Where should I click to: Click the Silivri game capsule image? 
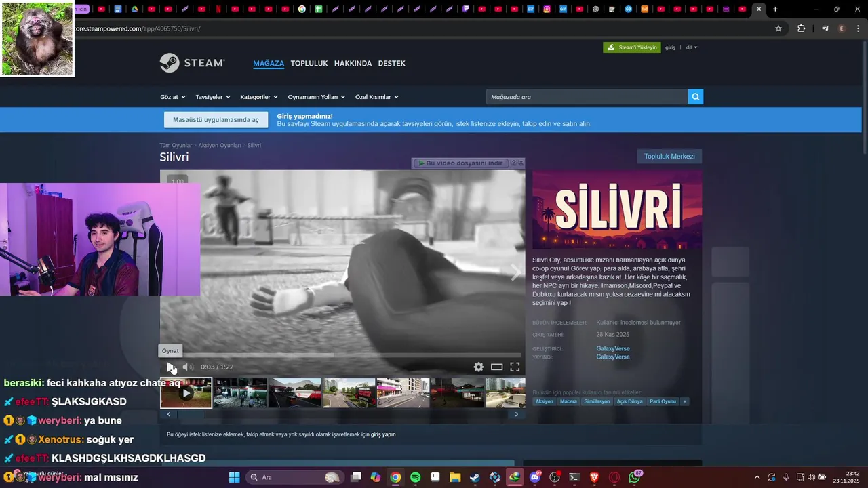click(x=617, y=209)
